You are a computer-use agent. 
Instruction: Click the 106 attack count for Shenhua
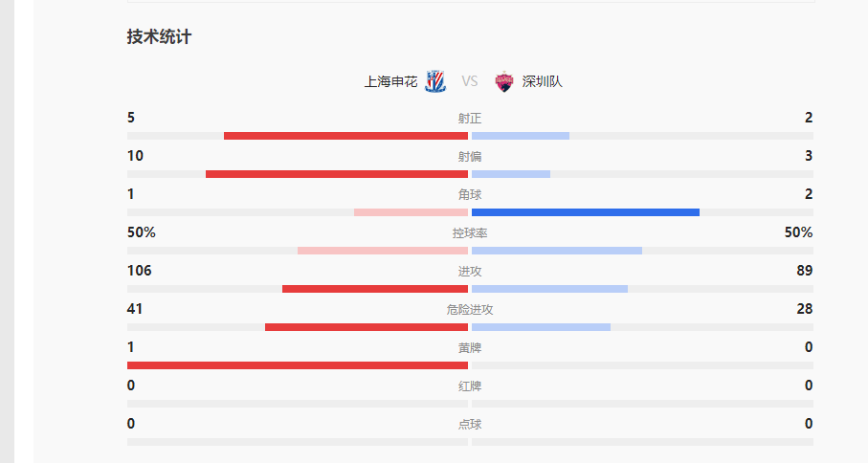(x=140, y=271)
